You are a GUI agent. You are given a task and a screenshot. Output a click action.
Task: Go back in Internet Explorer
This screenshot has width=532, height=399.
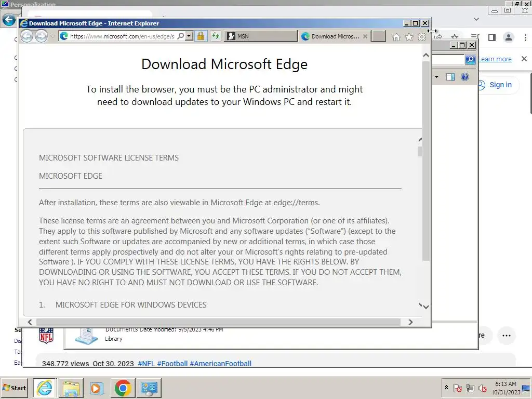(27, 36)
